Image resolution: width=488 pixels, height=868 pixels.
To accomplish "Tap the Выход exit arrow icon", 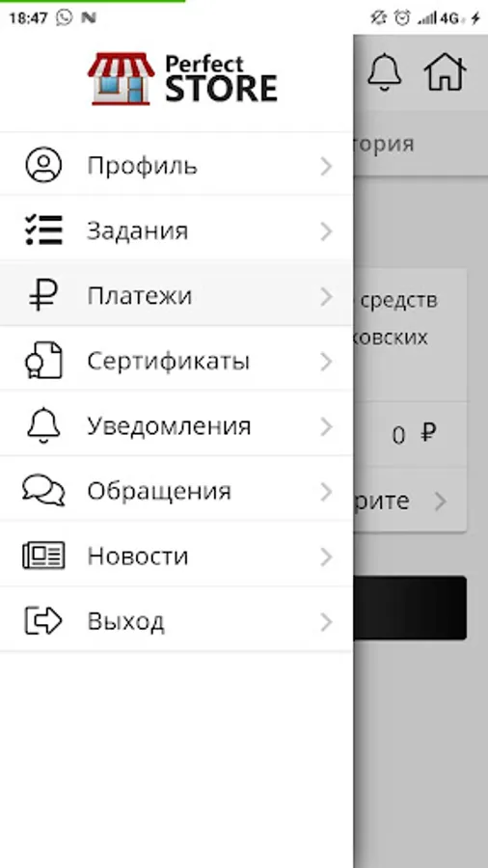I will click(43, 620).
